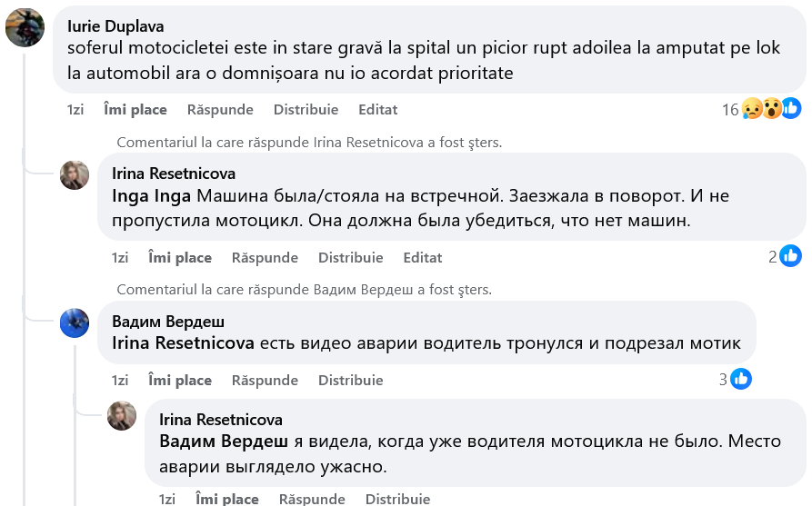Click the like reaction icon showing 16 reactions
The width and height of the screenshot is (812, 506).
[791, 109]
